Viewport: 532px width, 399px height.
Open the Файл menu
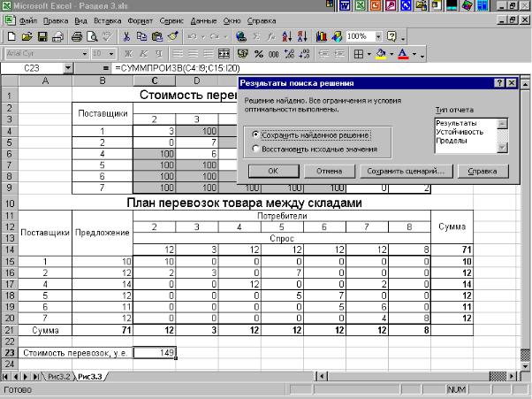27,20
